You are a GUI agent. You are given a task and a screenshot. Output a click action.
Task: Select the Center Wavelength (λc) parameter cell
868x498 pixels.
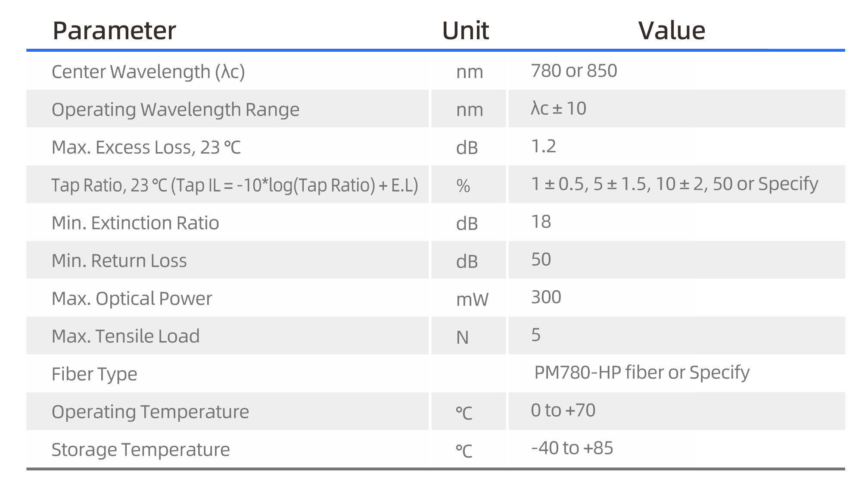pos(148,72)
